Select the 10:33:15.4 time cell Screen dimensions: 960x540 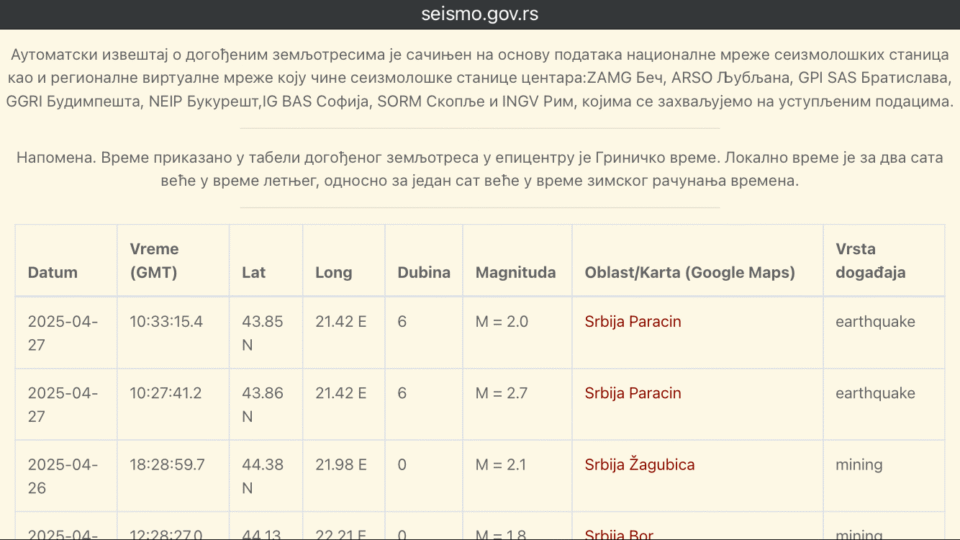166,322
